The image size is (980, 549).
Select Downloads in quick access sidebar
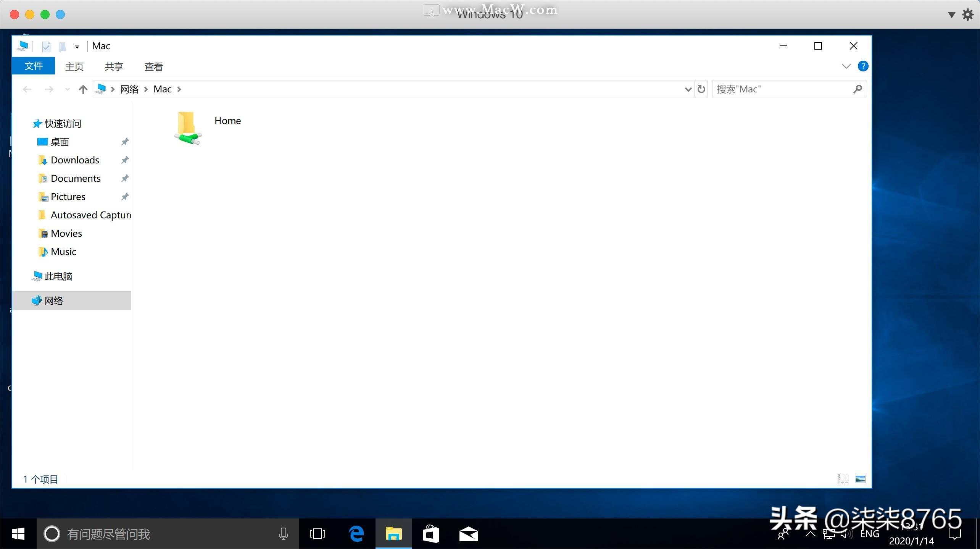pos(75,160)
